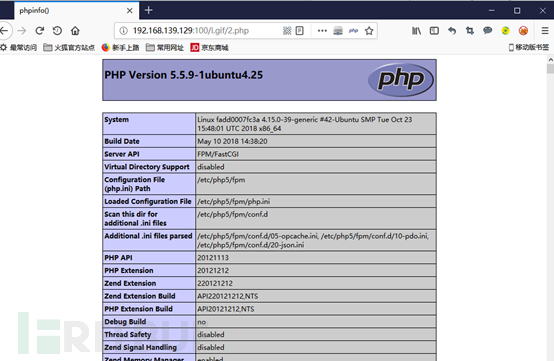Reload the page with the refresh icon
The width and height of the screenshot is (554, 361).
pyautogui.click(x=40, y=31)
